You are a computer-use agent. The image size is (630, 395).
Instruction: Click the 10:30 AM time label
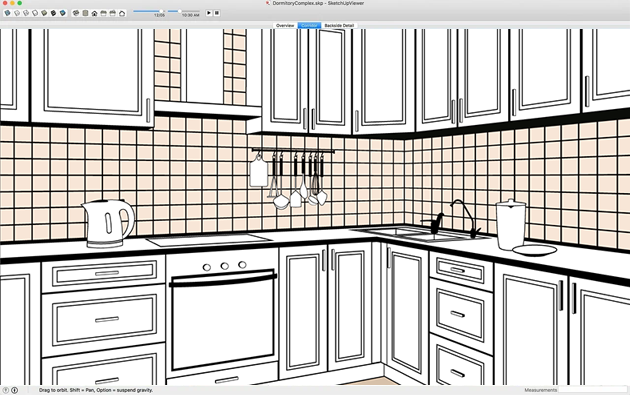pyautogui.click(x=190, y=15)
